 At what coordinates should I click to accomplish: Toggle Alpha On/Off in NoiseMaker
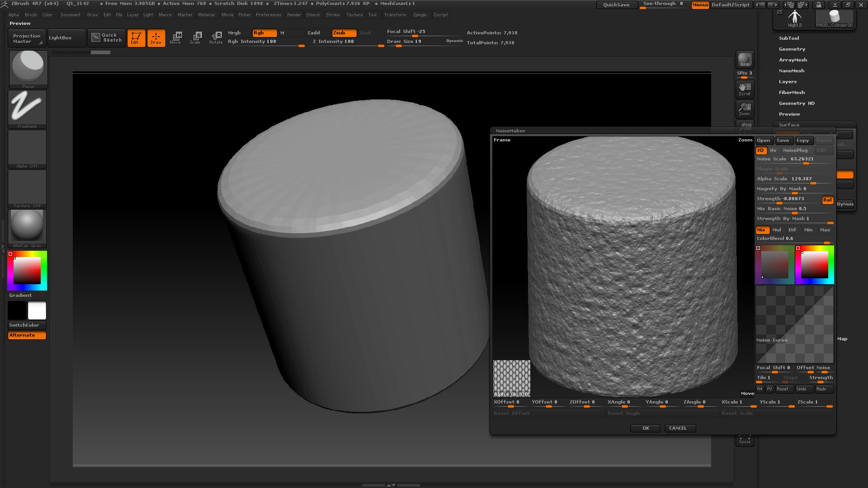[511, 378]
